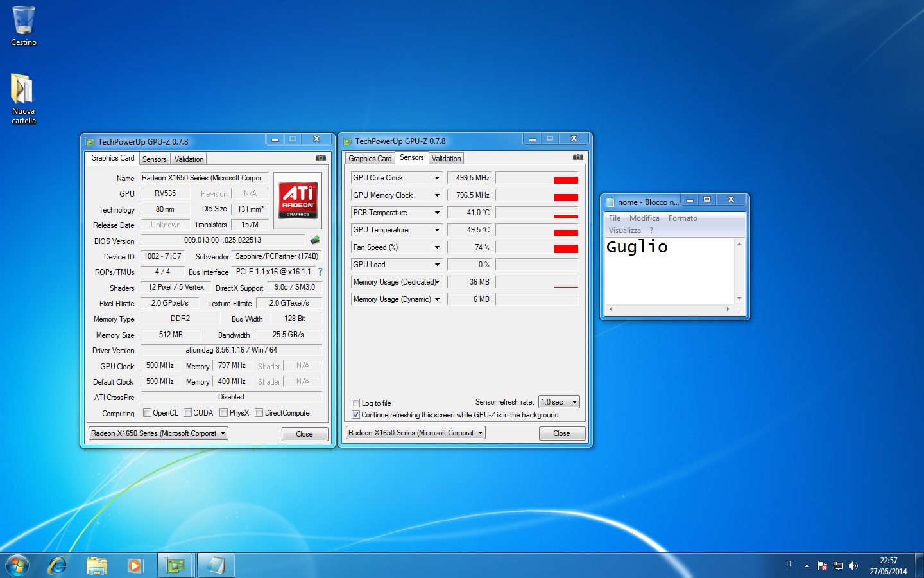Click Show desktop strip at taskbar end
Image resolution: width=924 pixels, height=578 pixels.
click(919, 566)
